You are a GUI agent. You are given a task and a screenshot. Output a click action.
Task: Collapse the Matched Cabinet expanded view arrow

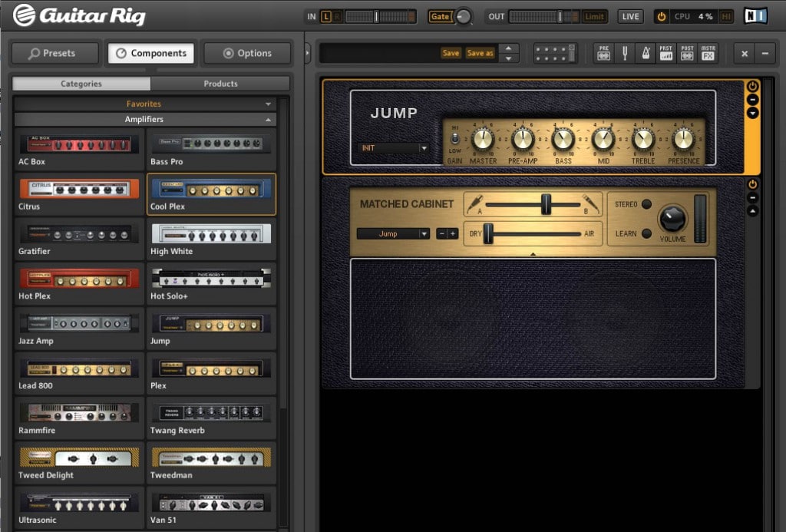point(752,211)
